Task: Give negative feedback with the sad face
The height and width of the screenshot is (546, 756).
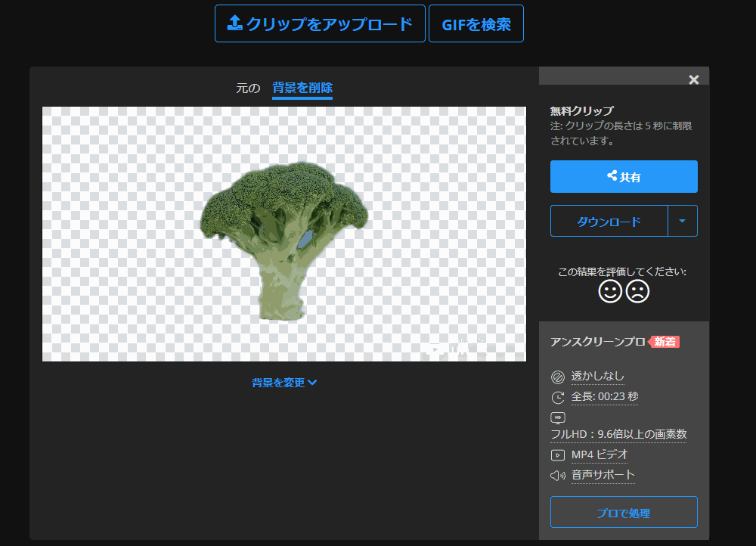Action: [637, 290]
